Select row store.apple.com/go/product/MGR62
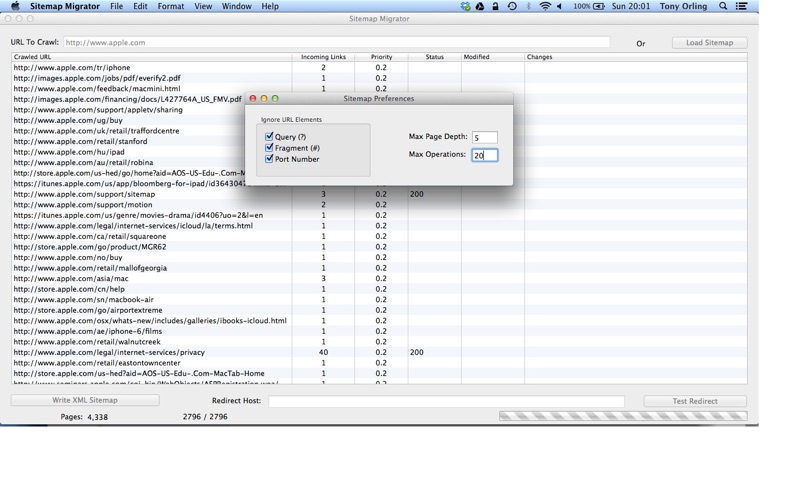Image resolution: width=800 pixels, height=500 pixels. click(x=380, y=246)
